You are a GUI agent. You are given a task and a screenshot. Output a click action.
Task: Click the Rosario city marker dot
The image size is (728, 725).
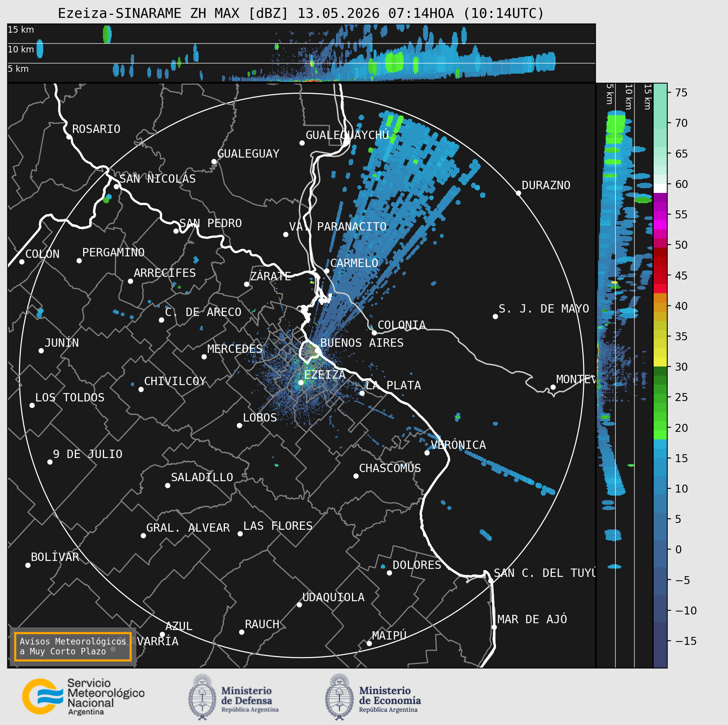(x=69, y=137)
